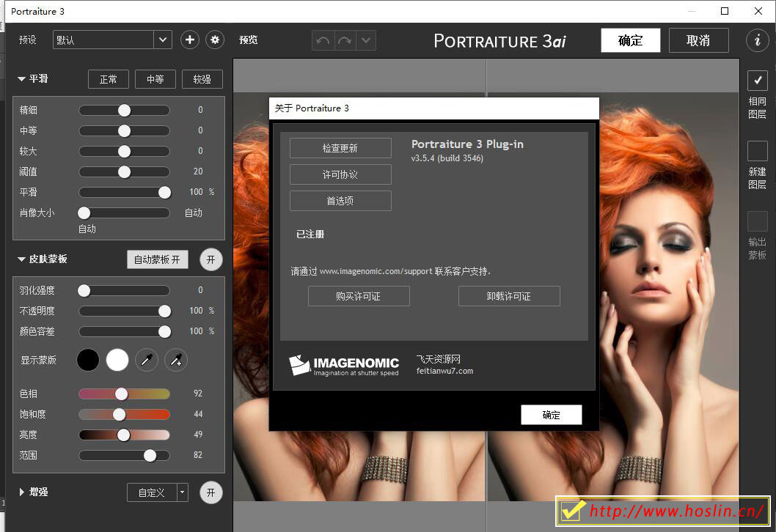The height and width of the screenshot is (532, 776).
Task: Open 首选项 in about dialog
Action: pos(340,201)
